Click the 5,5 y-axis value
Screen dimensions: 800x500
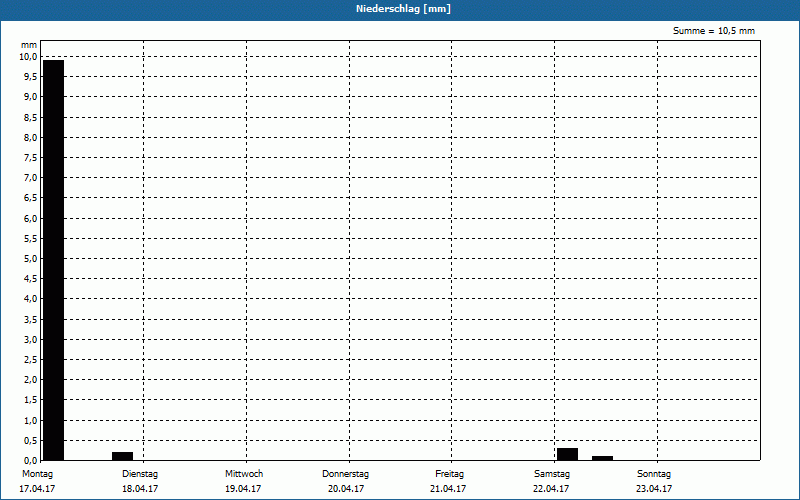tap(30, 238)
